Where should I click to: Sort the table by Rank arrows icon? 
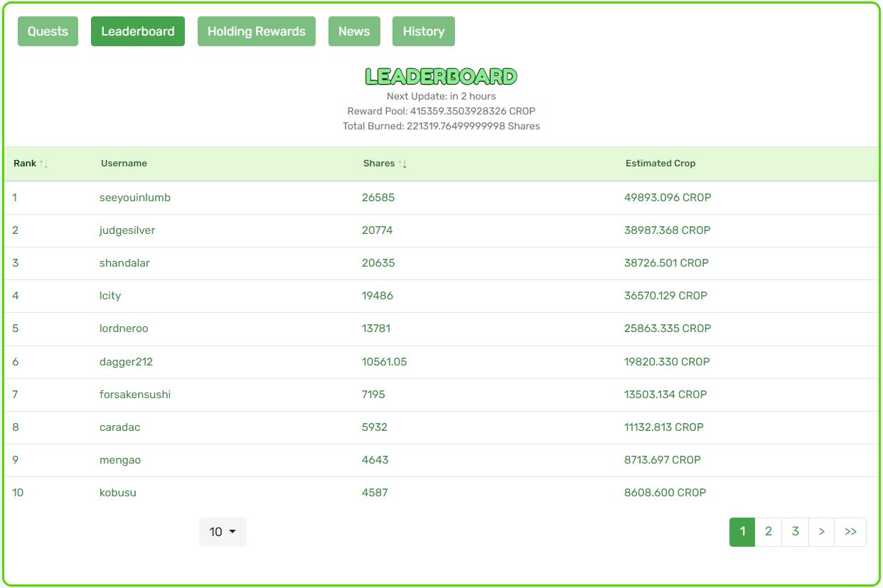point(43,164)
